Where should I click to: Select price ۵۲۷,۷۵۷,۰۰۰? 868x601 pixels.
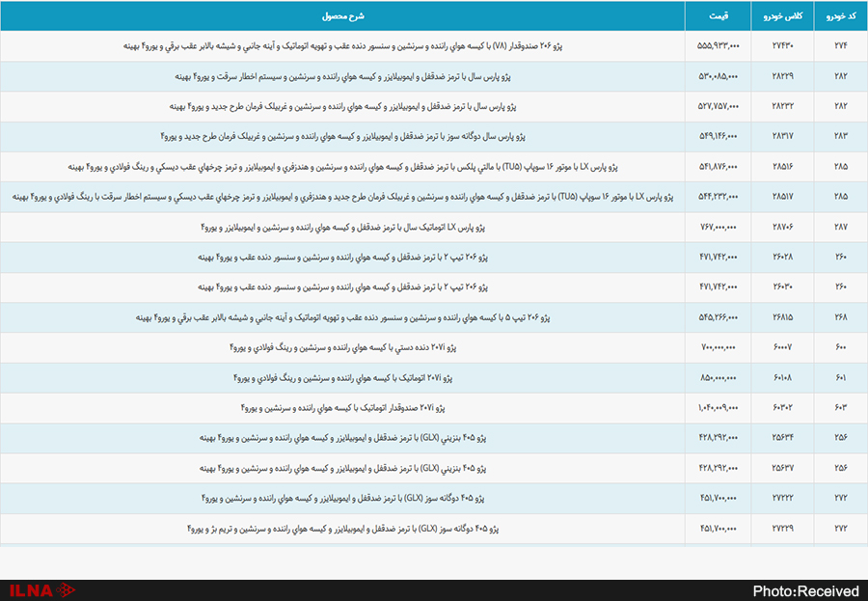click(718, 106)
